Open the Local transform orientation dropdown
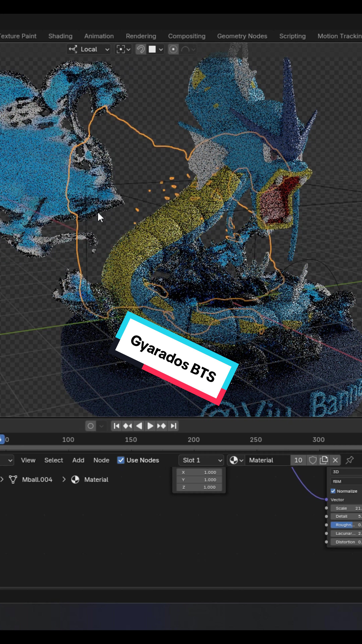The width and height of the screenshot is (362, 644). point(89,49)
